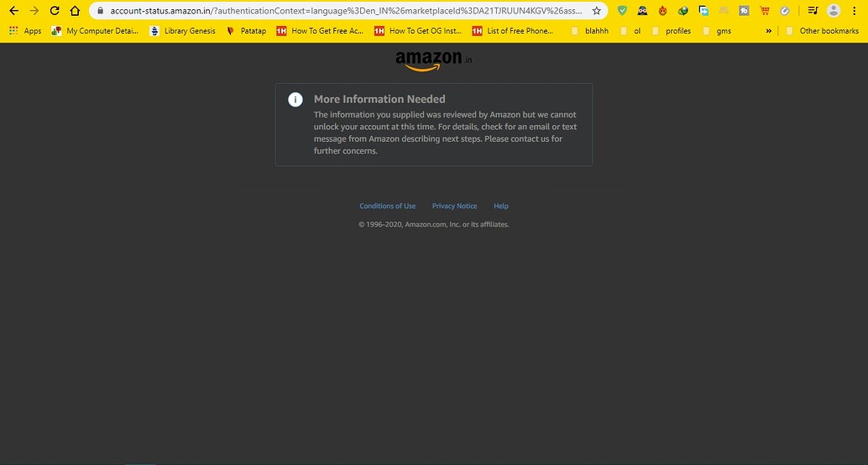Open Chrome's three-dot menu
The image size is (868, 465).
point(855,11)
